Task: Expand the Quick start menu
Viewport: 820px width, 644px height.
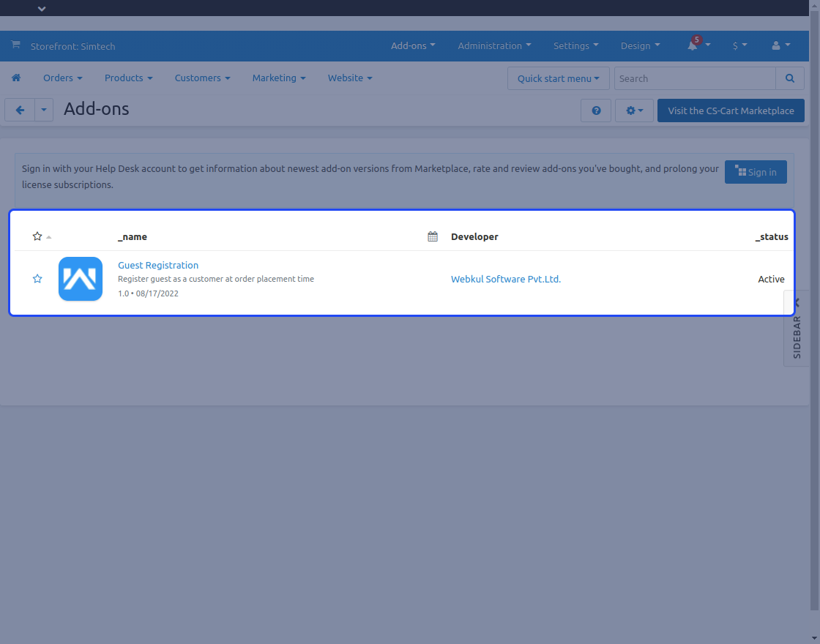Action: click(x=558, y=78)
